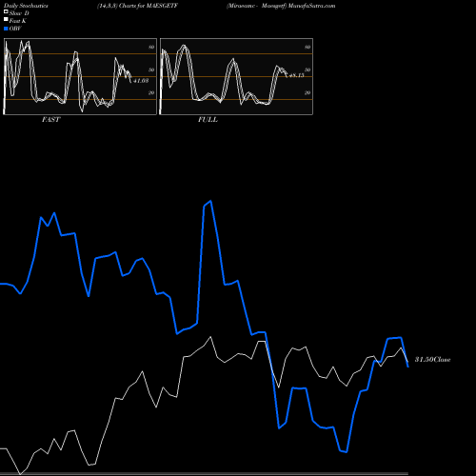Image resolution: width=476 pixels, height=476 pixels.
Task: Click the 80 axis label in FULL chart
Action: (307, 47)
